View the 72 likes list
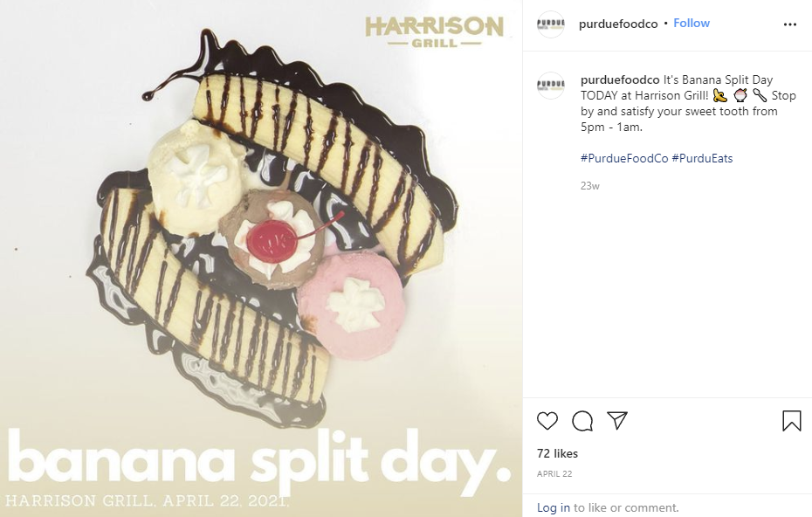The height and width of the screenshot is (517, 812). point(557,453)
